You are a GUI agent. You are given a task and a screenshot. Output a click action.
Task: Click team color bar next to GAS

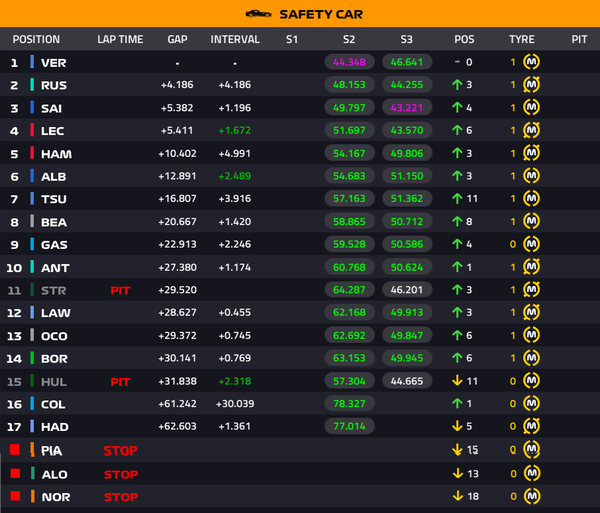pos(32,244)
